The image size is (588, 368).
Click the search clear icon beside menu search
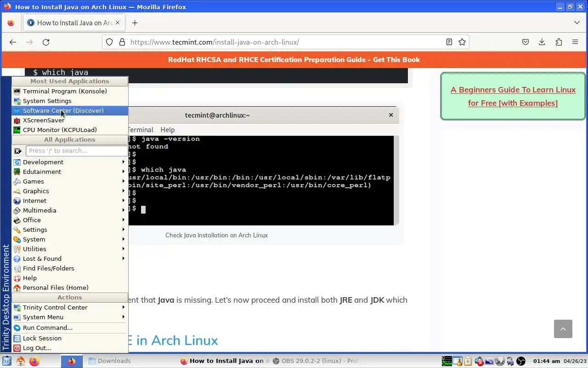[x=18, y=150]
